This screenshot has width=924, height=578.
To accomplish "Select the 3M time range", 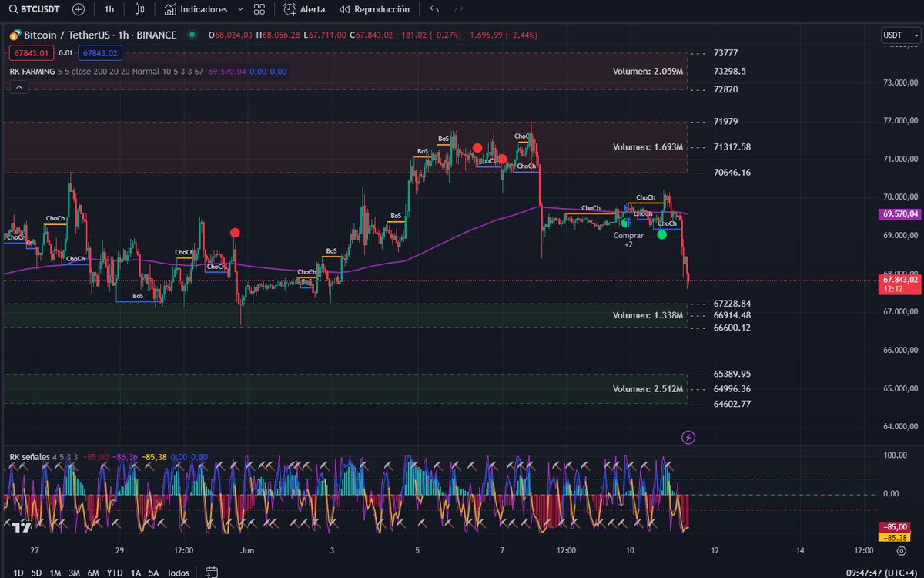I will (x=75, y=573).
